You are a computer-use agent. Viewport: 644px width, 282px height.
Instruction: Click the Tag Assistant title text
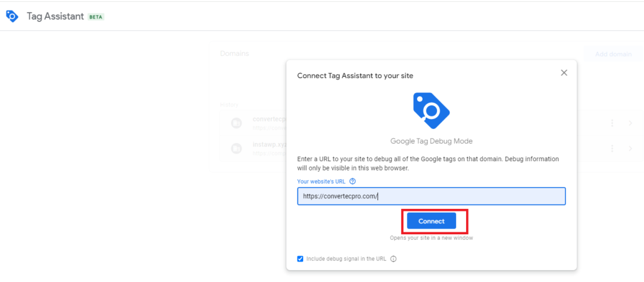pyautogui.click(x=55, y=16)
